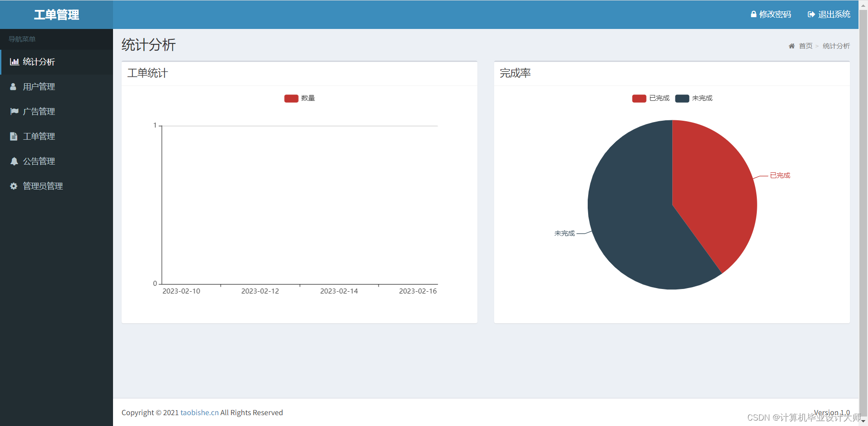Click the 2023-02-12 axis label

(260, 291)
